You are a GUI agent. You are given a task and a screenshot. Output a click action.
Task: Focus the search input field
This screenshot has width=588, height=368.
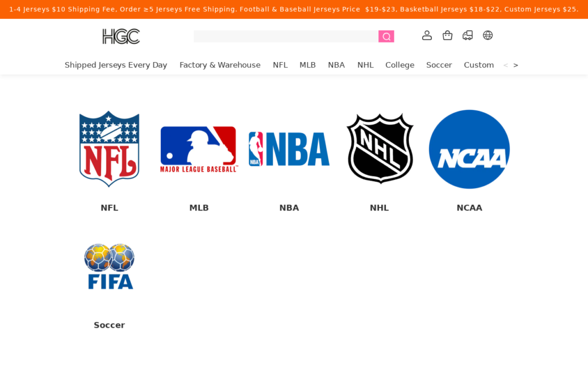286,36
